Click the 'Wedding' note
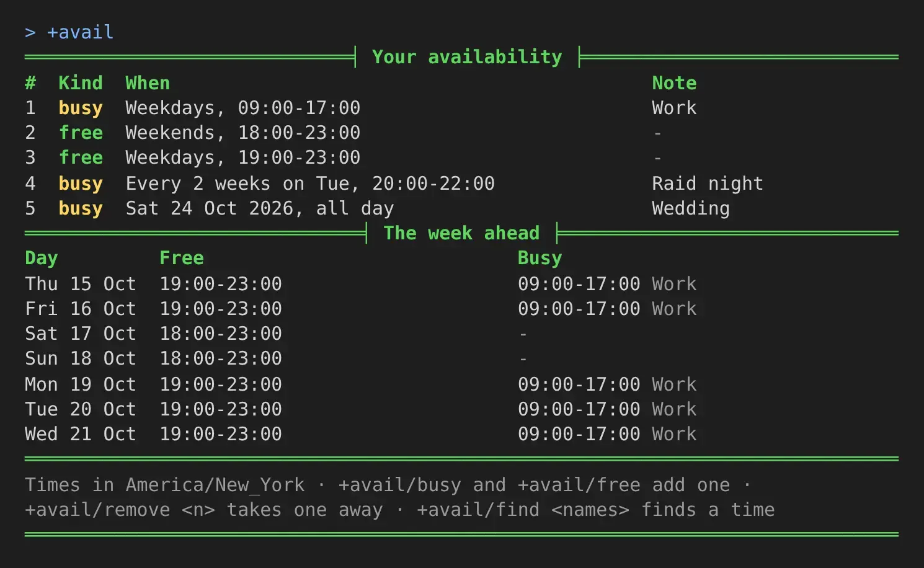Viewport: 924px width, 568px height. (691, 208)
